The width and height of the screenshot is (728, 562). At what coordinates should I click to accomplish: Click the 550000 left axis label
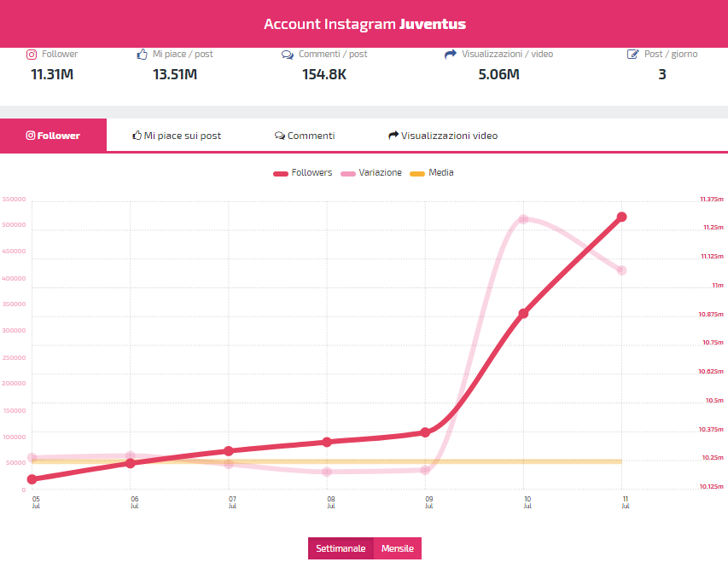click(14, 199)
